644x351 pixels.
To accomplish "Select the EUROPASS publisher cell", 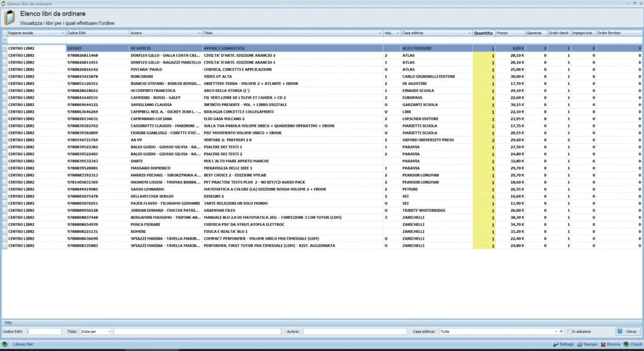I will click(x=436, y=97).
